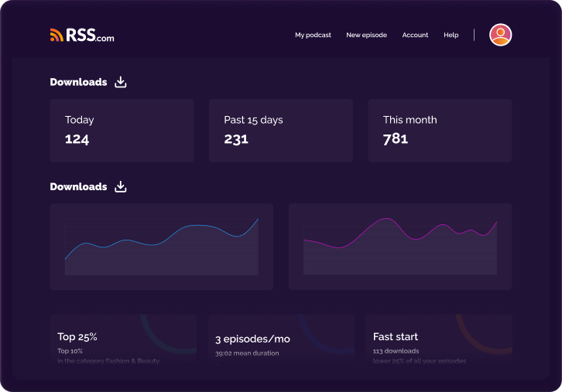Click the purple line downloads chart
The width and height of the screenshot is (562, 392).
400,247
